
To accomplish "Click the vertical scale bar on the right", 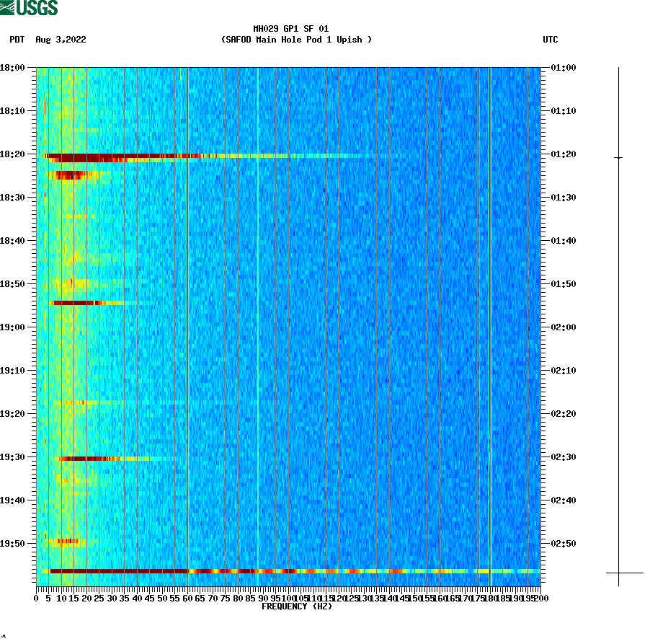I will click(x=618, y=325).
